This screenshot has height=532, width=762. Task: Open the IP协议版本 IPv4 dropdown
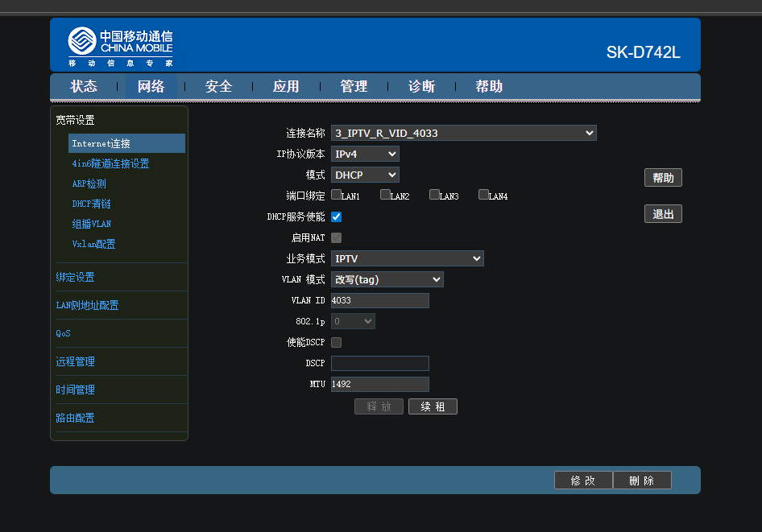[x=365, y=154]
